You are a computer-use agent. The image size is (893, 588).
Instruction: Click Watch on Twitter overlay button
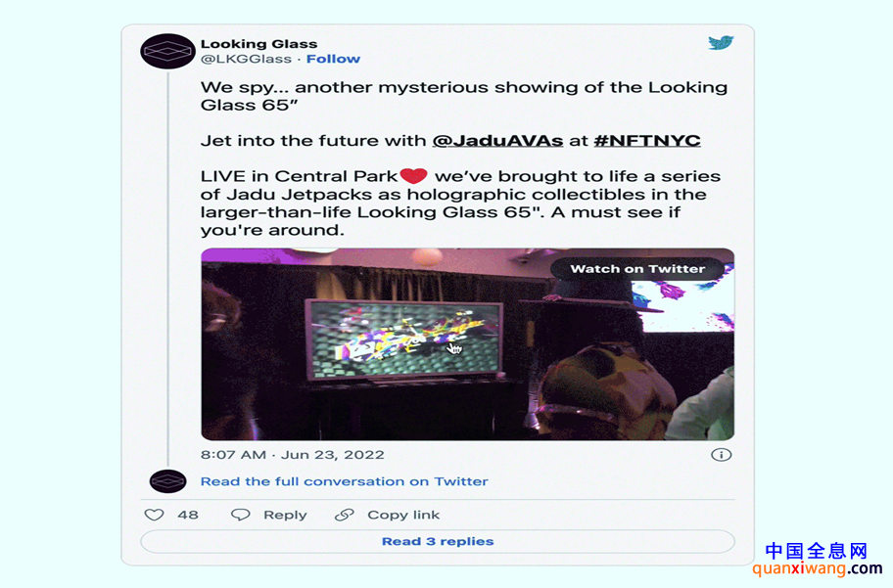[637, 269]
